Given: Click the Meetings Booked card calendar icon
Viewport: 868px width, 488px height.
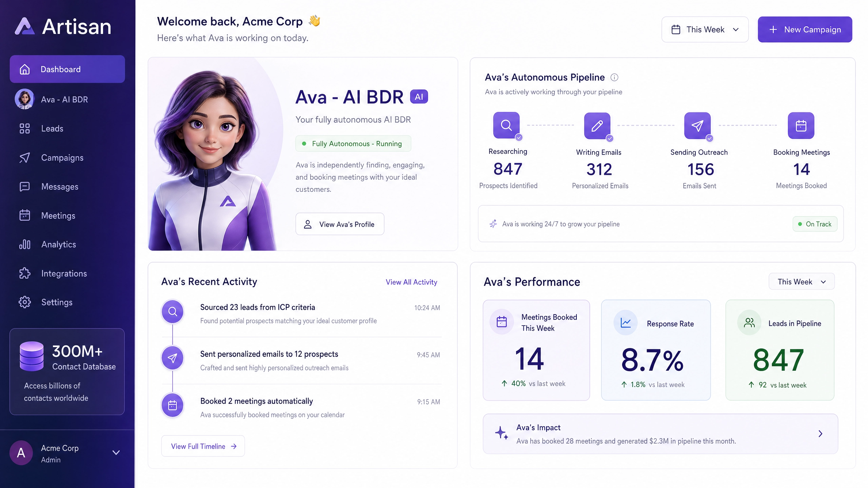Looking at the screenshot, I should pyautogui.click(x=501, y=322).
